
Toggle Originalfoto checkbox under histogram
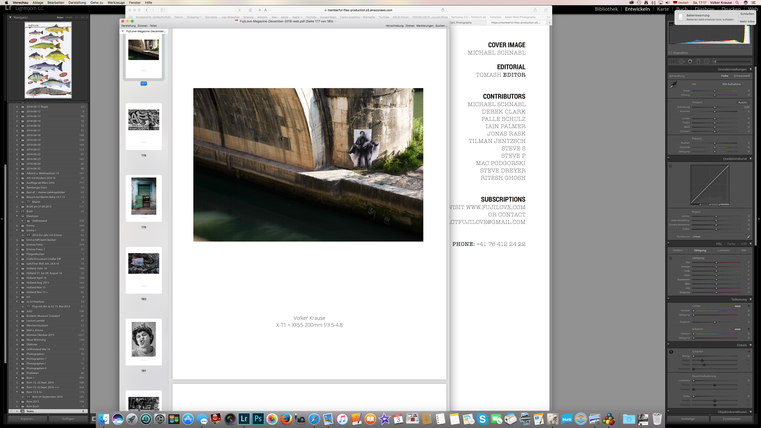click(670, 53)
